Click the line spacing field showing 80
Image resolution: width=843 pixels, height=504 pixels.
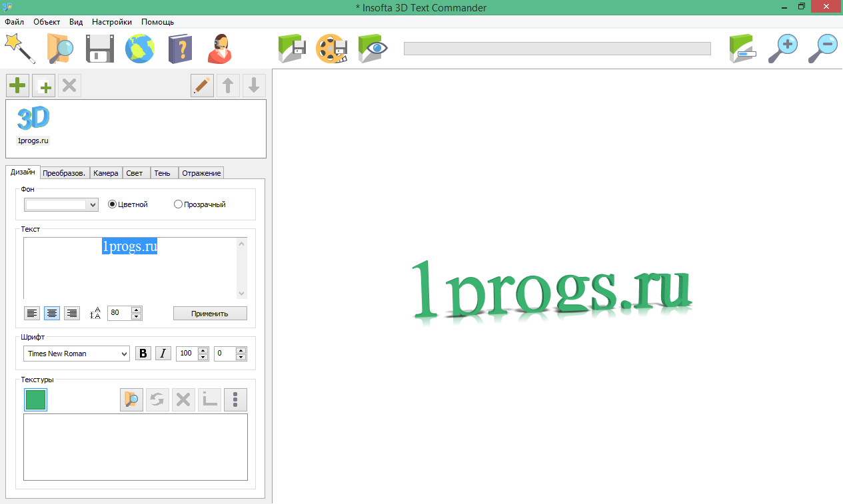point(119,313)
